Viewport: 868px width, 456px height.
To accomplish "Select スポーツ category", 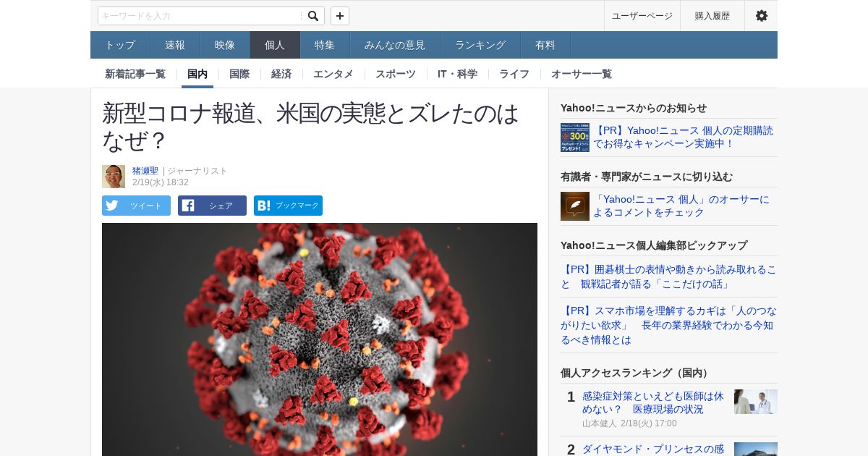I will tap(396, 74).
